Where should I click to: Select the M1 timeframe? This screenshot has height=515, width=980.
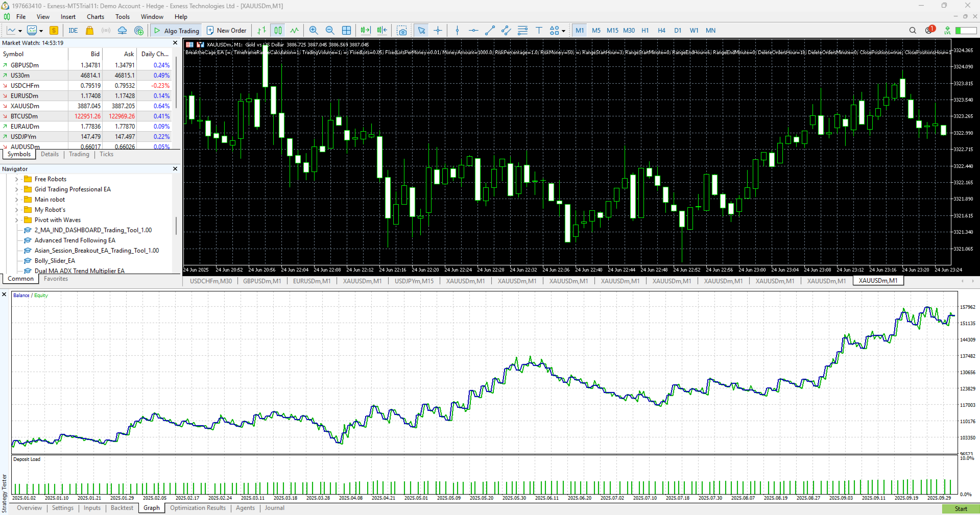(x=580, y=31)
